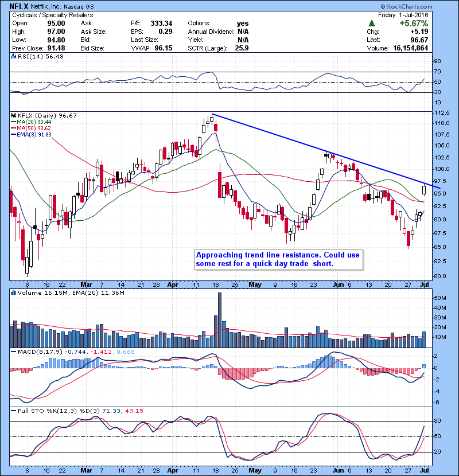Screen dimensions: 459x476
Task: Click the RSI 70 level axis label
Action: pos(438,72)
